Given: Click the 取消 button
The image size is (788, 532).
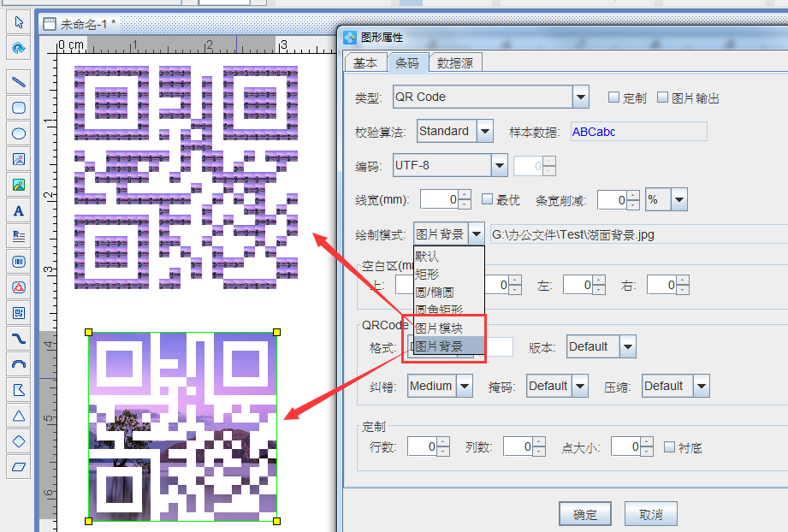Looking at the screenshot, I should 649,513.
